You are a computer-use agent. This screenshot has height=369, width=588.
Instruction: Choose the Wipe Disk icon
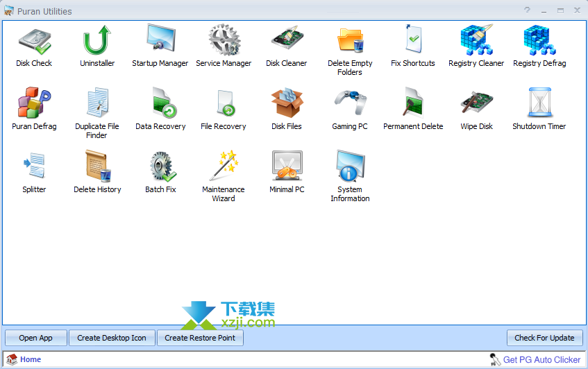pyautogui.click(x=477, y=101)
